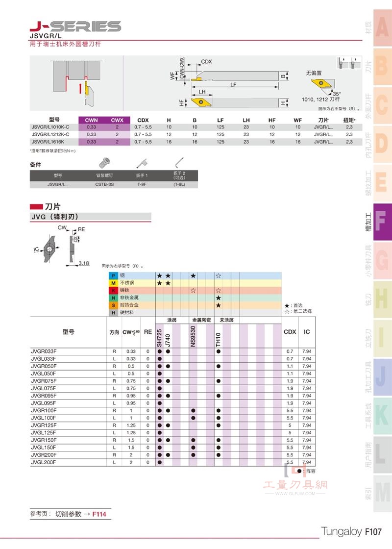This screenshot has height=549, width=392.
Task: Select the JVGR050F insert row
Action: click(x=173, y=366)
